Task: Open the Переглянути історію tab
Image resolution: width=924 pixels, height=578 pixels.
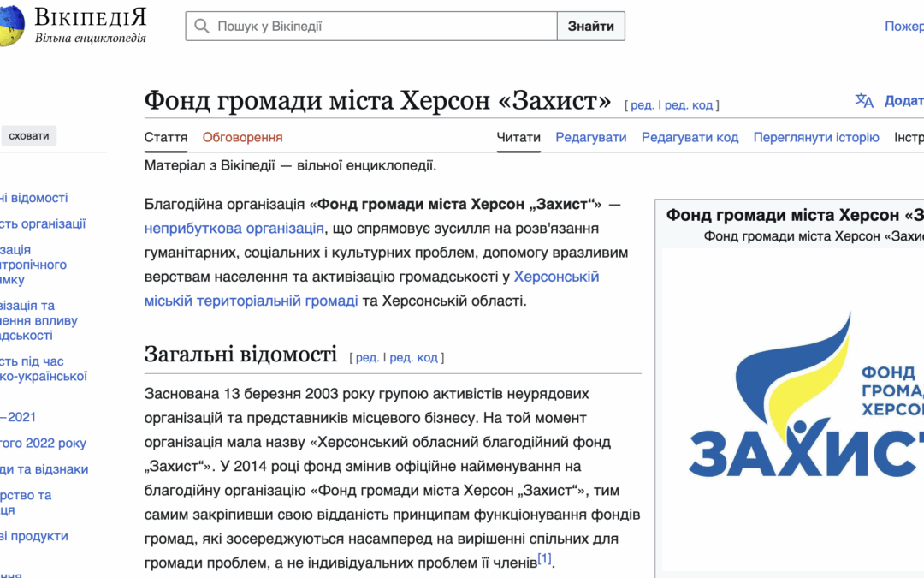Action: click(816, 137)
